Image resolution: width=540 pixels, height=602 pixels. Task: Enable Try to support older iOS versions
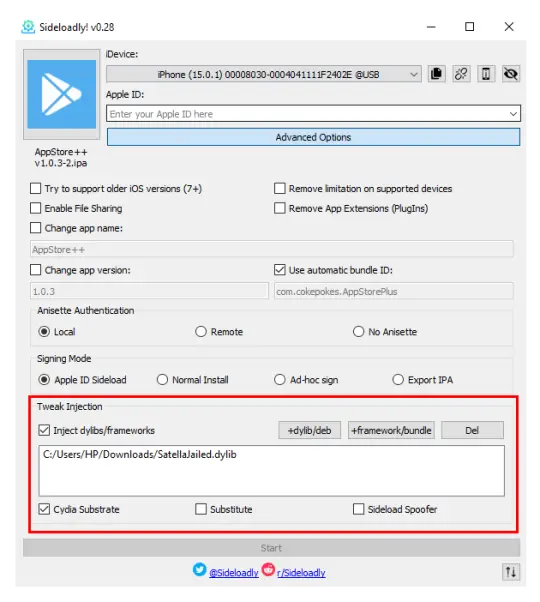pyautogui.click(x=36, y=189)
